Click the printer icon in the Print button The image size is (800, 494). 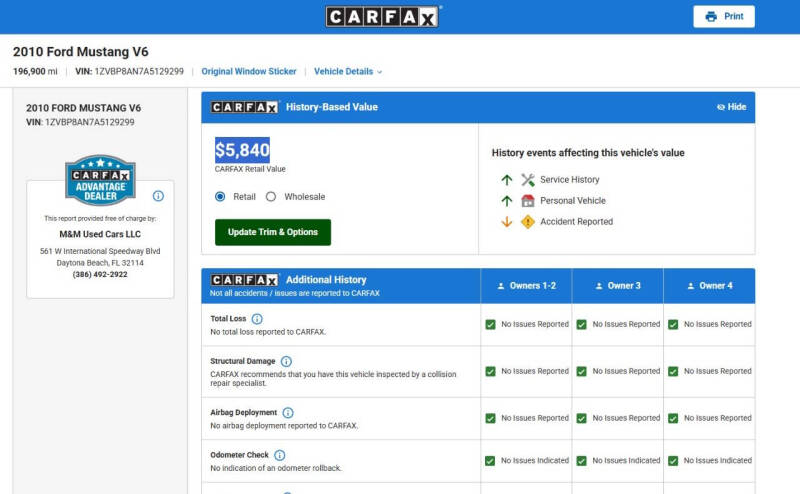711,17
